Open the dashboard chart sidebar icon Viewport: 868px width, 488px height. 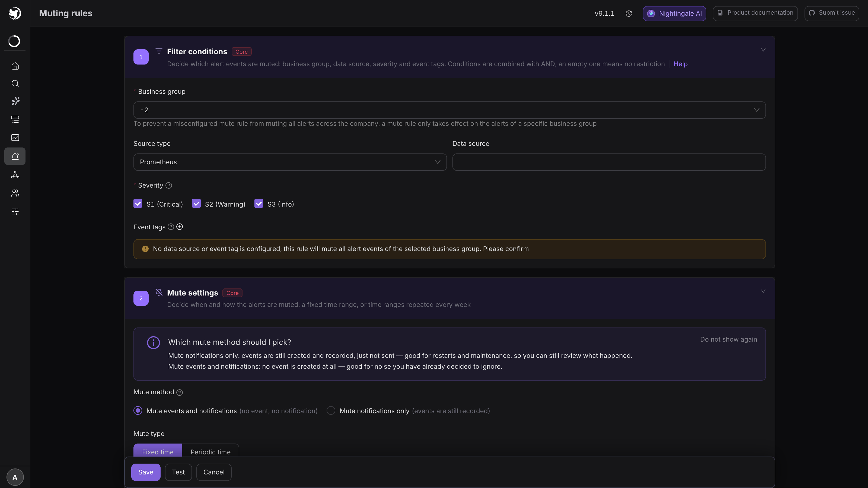coord(15,137)
